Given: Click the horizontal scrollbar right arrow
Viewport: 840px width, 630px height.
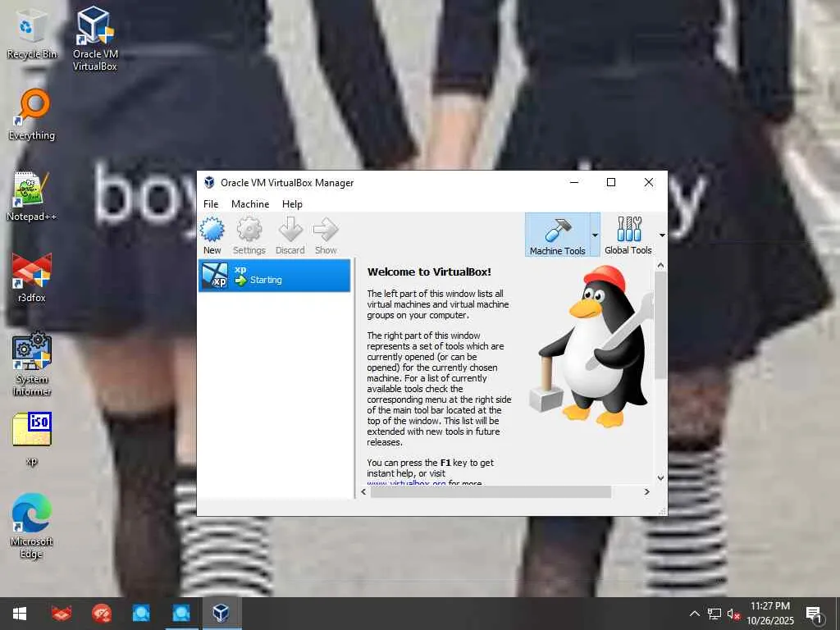Looking at the screenshot, I should (x=646, y=492).
